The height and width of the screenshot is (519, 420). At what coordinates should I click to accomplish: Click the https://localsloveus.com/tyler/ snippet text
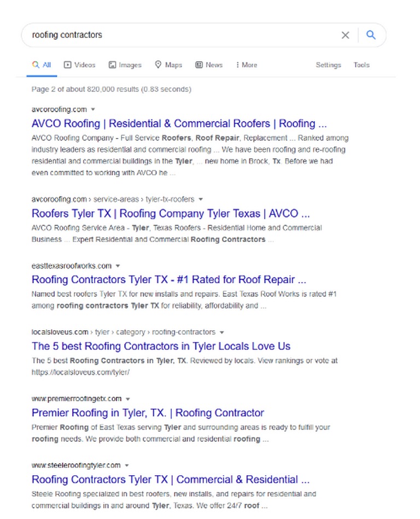(80, 372)
